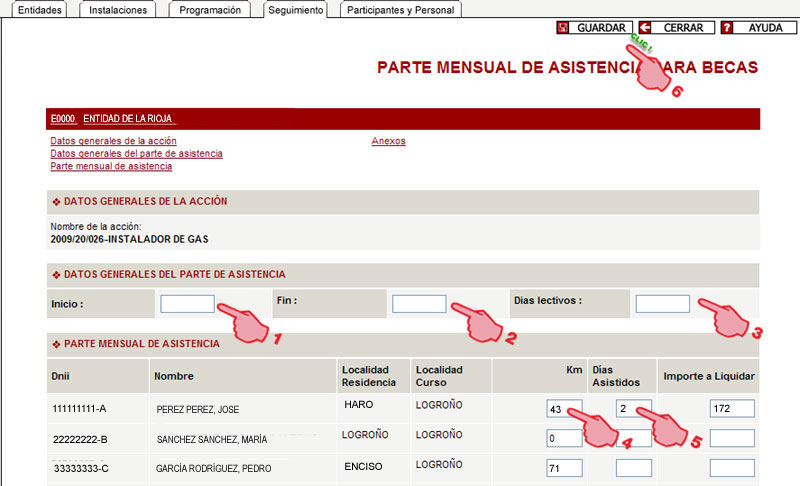The image size is (800, 486).
Task: Focus the Inicio date field
Action: click(187, 304)
